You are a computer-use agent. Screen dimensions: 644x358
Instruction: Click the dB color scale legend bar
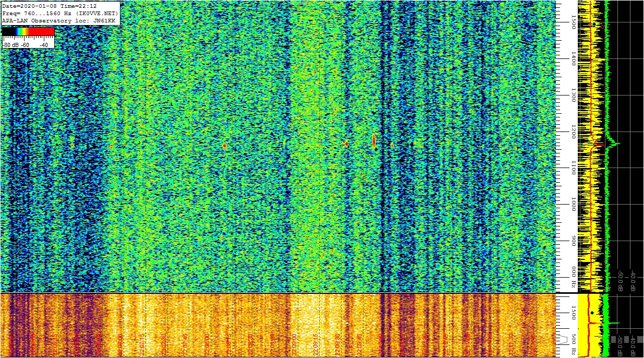(x=28, y=32)
